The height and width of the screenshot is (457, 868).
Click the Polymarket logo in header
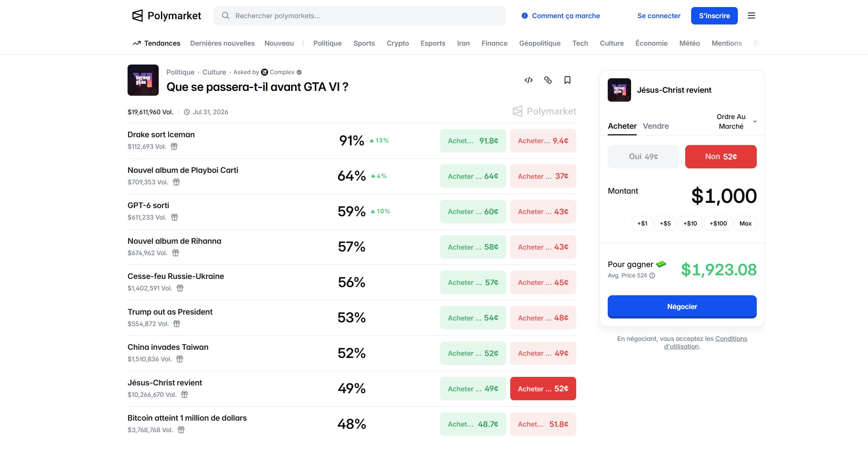(167, 16)
